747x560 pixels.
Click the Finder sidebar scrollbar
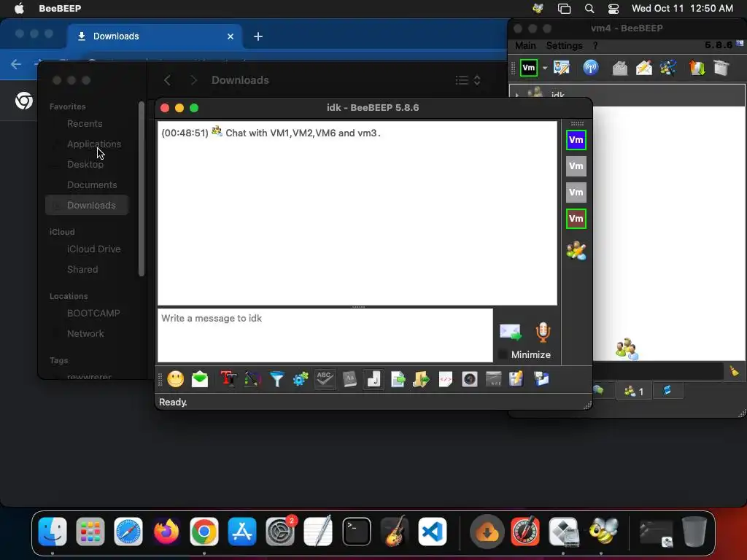[x=141, y=189]
